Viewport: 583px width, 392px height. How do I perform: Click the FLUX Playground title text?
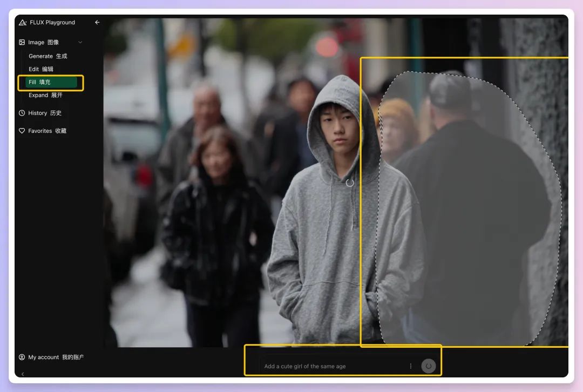[52, 22]
